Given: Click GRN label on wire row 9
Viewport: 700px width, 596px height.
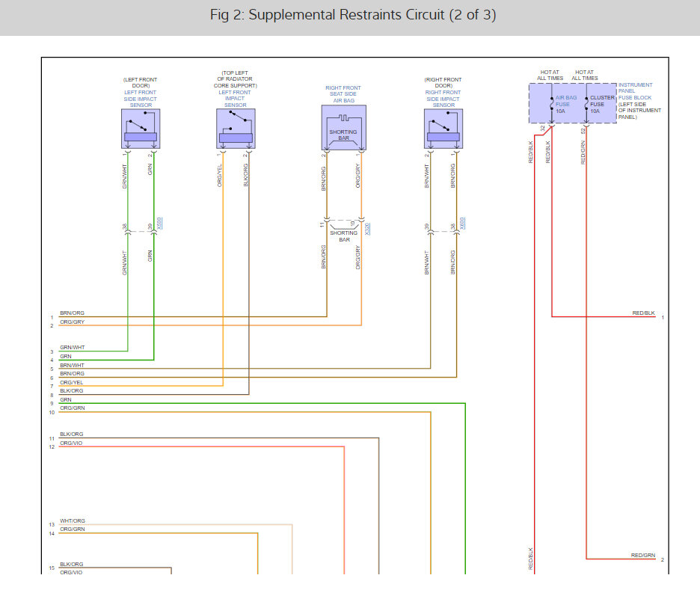Looking at the screenshot, I should tap(66, 399).
